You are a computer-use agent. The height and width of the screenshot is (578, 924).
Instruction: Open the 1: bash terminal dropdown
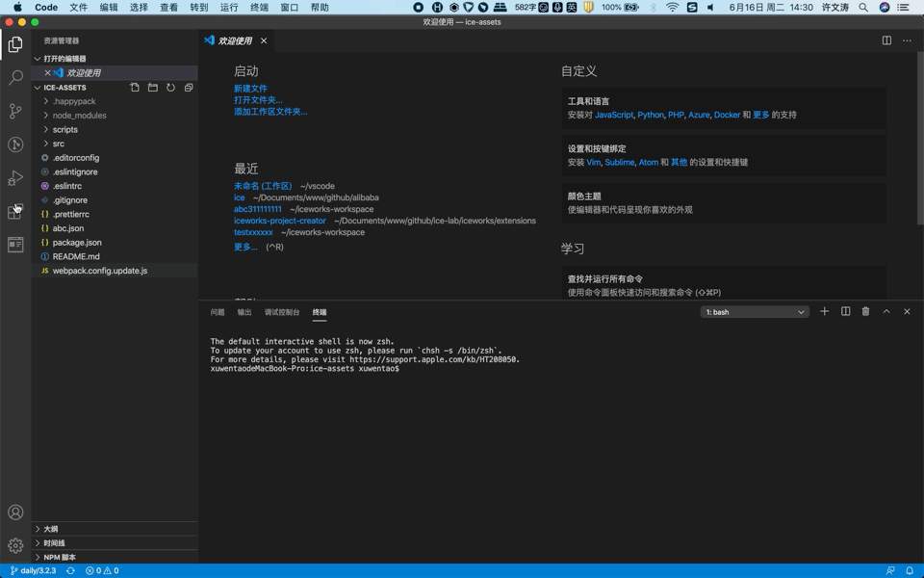pos(755,312)
